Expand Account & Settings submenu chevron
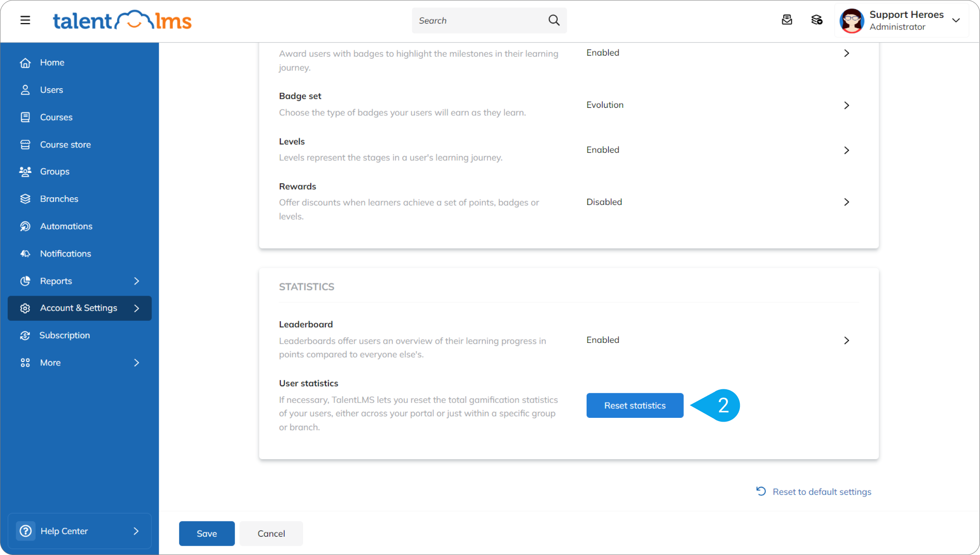This screenshot has width=980, height=555. tap(136, 308)
